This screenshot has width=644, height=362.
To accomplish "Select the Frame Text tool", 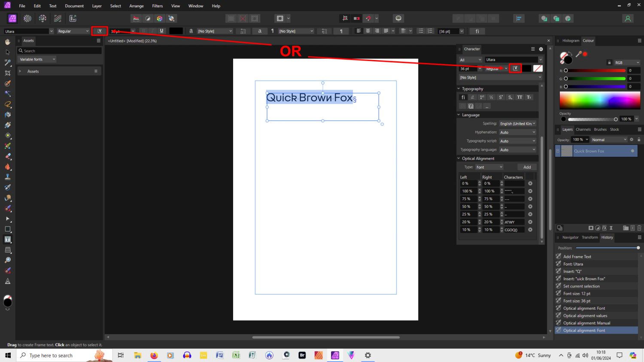I will coord(8,239).
